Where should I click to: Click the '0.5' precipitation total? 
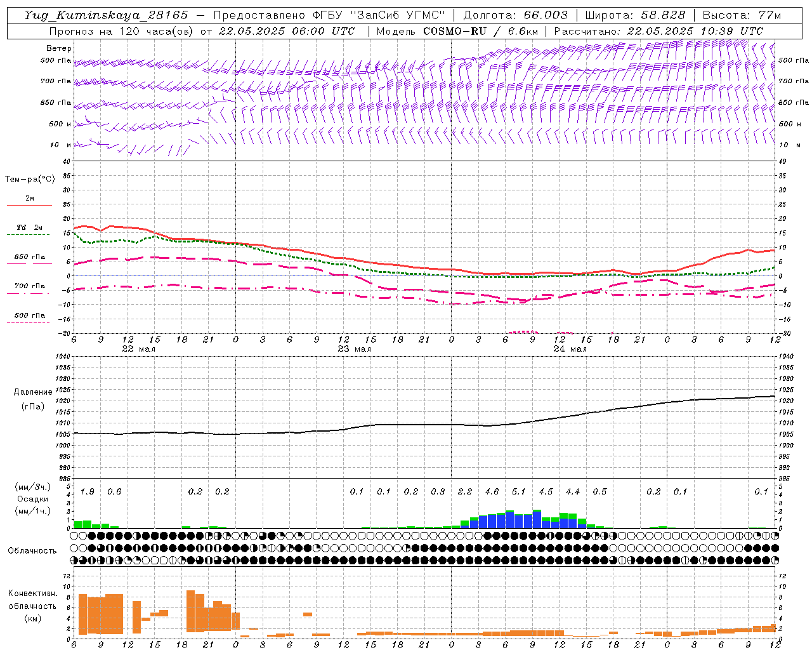point(599,491)
